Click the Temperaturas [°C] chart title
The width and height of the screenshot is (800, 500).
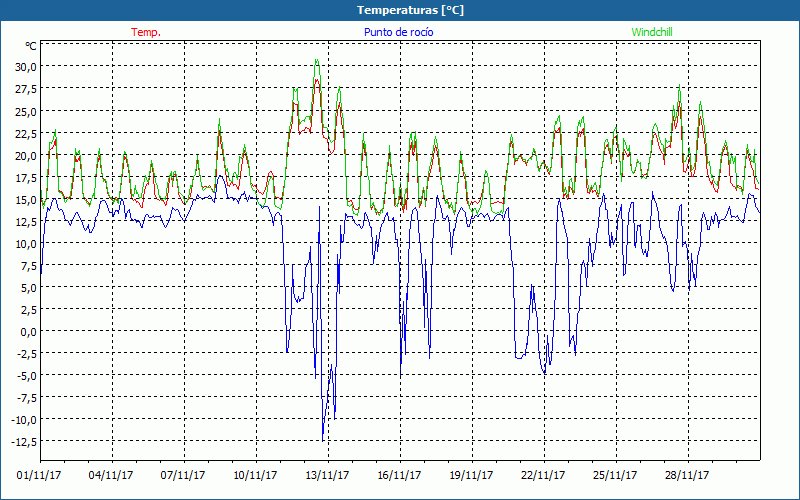click(410, 10)
